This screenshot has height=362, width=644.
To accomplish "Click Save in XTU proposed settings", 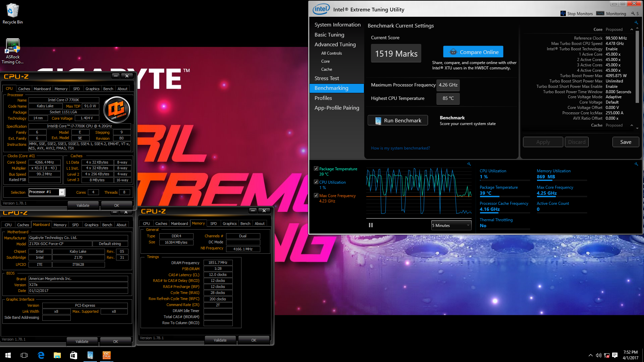I will [x=626, y=142].
